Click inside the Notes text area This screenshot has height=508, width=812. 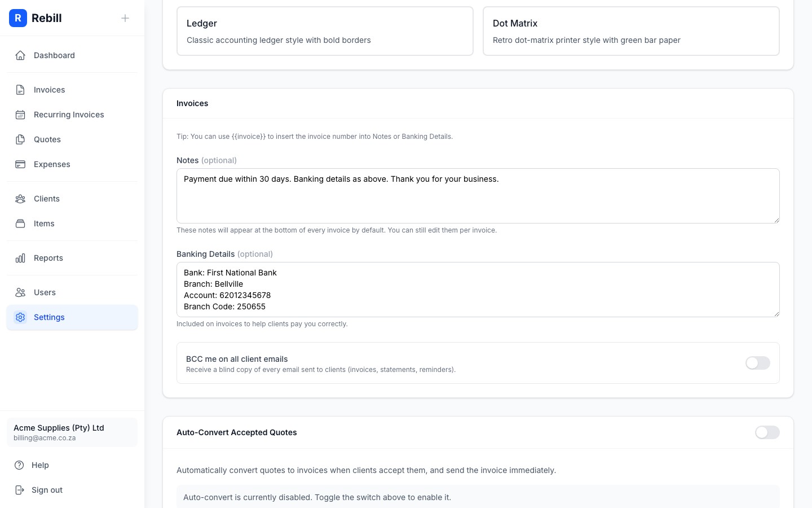478,196
